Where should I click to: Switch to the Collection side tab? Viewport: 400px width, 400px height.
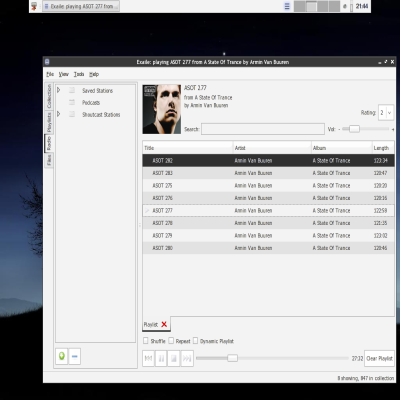[49, 96]
